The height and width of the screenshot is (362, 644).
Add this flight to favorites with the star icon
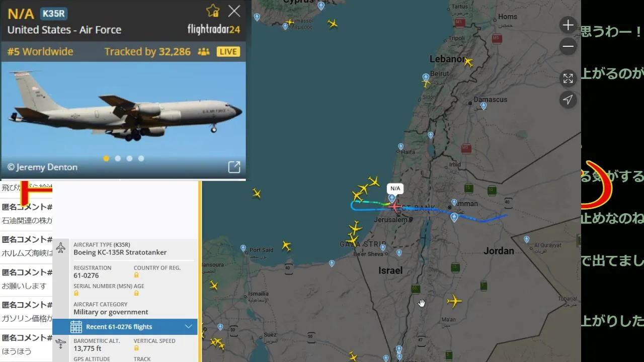pyautogui.click(x=213, y=11)
